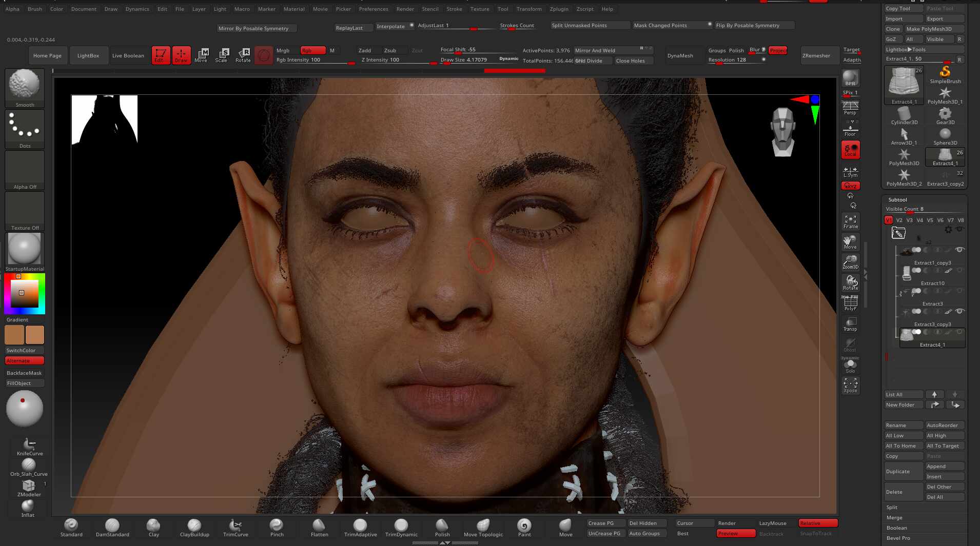
Task: Select the Paint brush
Action: coord(524,528)
